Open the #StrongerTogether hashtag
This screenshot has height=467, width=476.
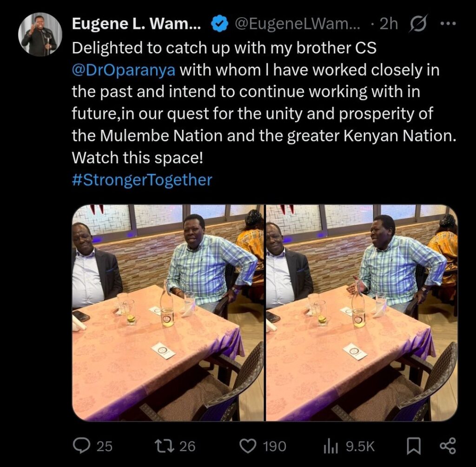coord(142,180)
